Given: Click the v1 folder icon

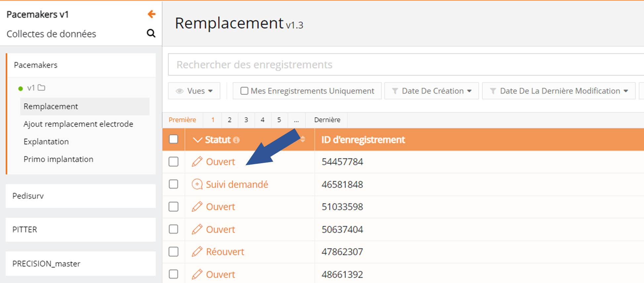Looking at the screenshot, I should [x=41, y=88].
